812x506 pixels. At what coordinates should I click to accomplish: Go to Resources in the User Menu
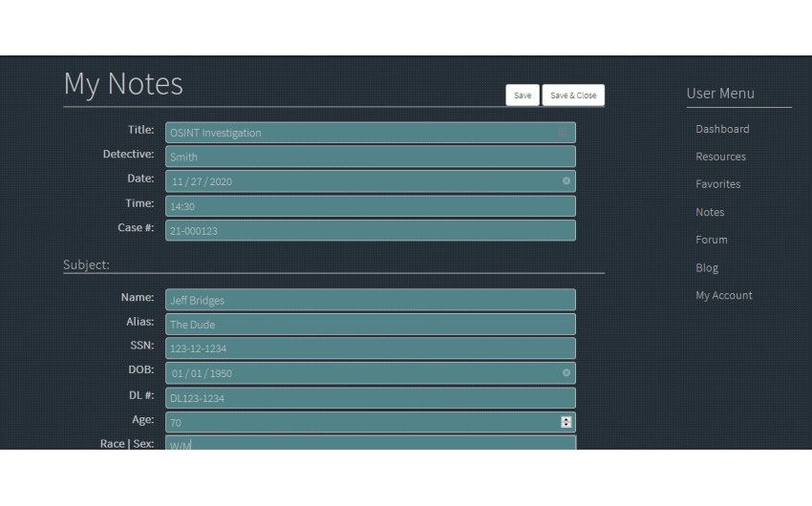point(720,157)
